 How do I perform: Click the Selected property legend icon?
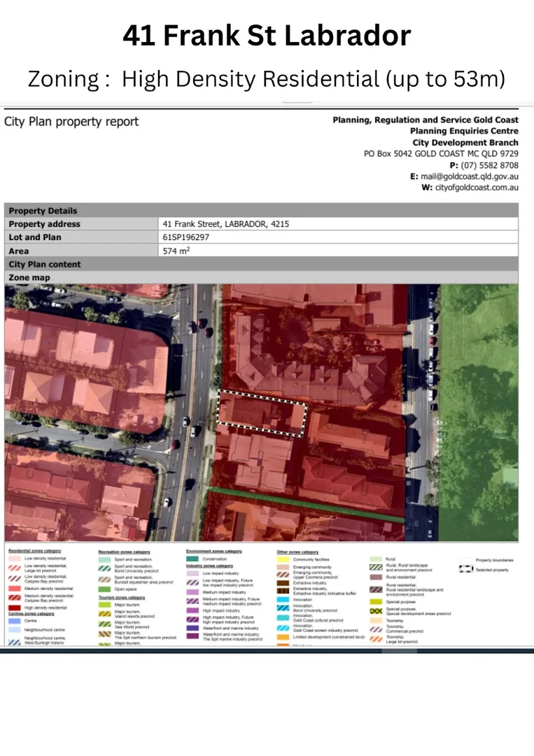point(465,570)
